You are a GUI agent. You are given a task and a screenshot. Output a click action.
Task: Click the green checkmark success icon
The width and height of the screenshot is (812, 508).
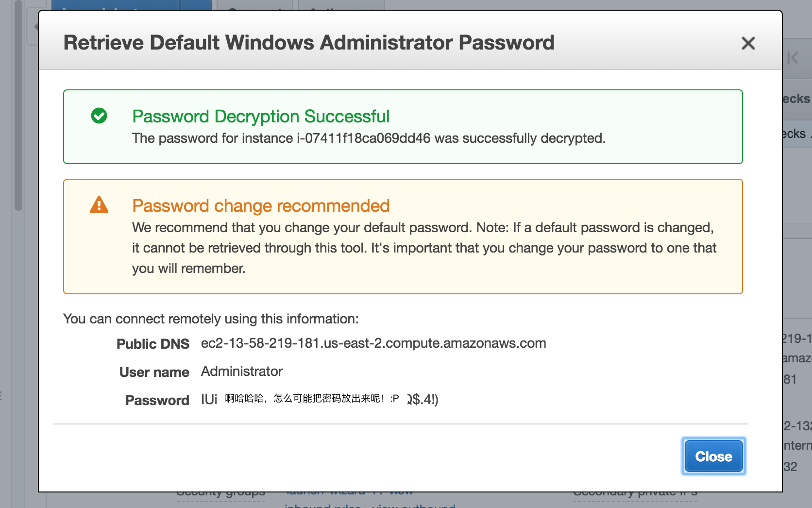[x=99, y=116]
